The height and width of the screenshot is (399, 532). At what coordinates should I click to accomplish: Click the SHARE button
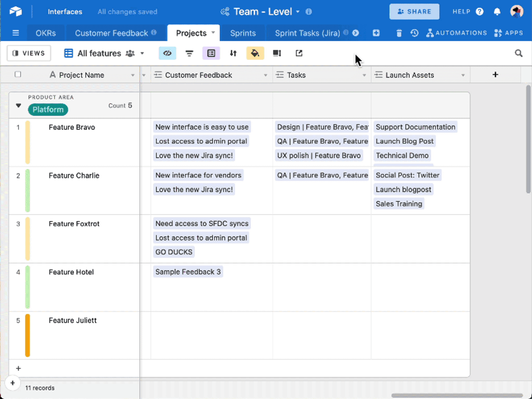[414, 12]
